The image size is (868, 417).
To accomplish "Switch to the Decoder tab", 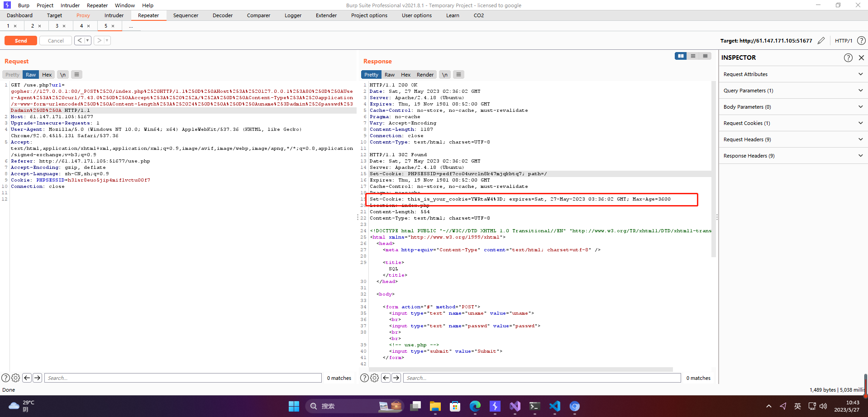I will point(222,15).
